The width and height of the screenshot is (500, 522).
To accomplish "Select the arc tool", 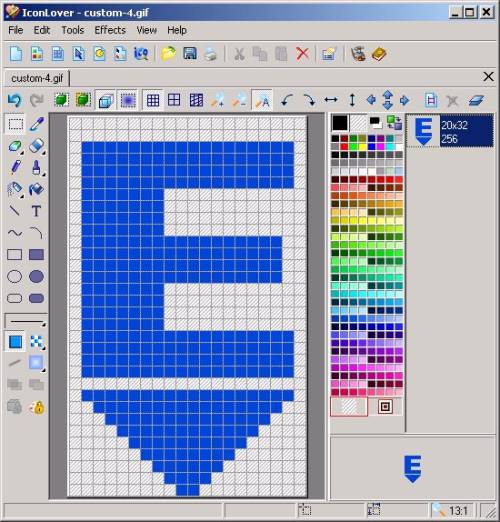I will coord(36,233).
